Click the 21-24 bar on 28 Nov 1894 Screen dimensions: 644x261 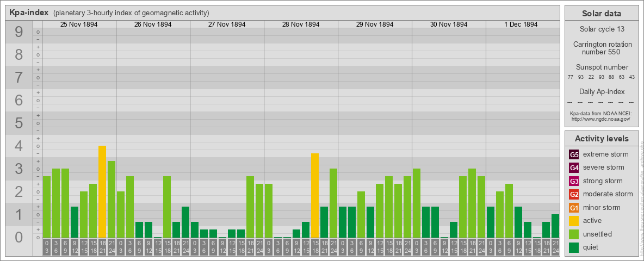(333, 203)
